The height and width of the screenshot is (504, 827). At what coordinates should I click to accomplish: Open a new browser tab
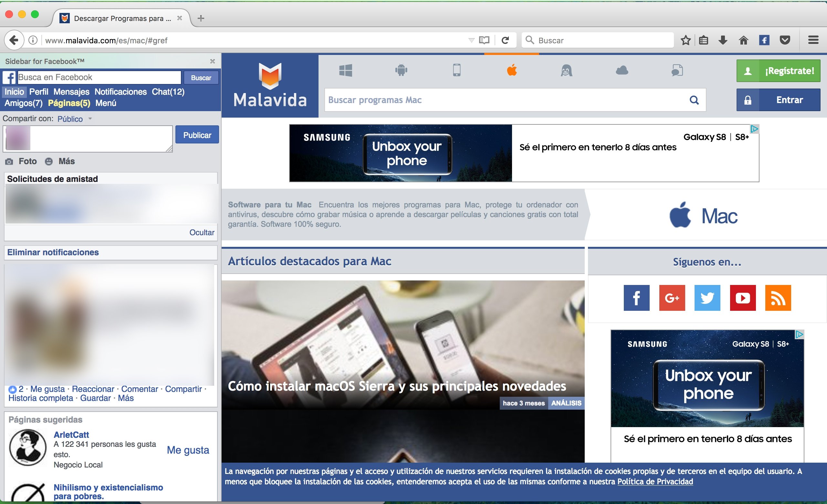click(201, 18)
